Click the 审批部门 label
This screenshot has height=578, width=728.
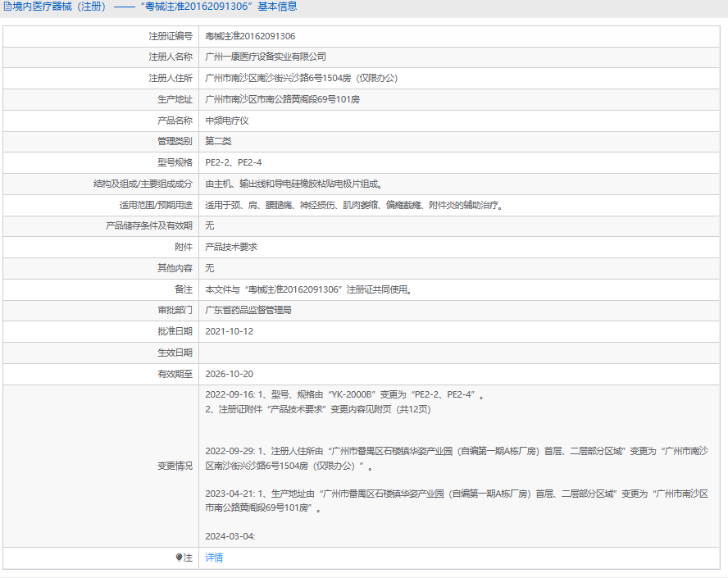click(175, 310)
